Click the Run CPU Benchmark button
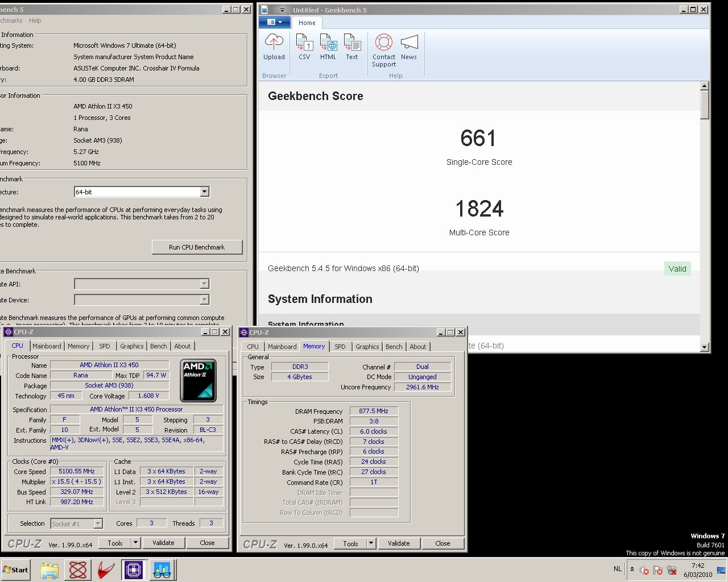Image resolution: width=728 pixels, height=582 pixels. (197, 247)
